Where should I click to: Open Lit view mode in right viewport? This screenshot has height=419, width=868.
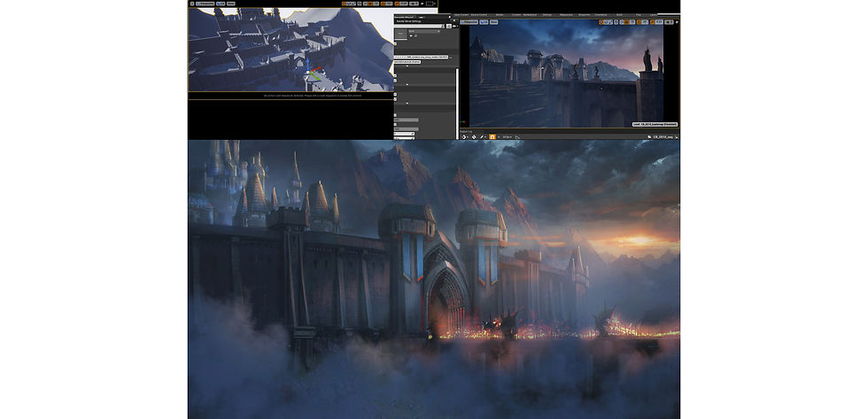(484, 22)
